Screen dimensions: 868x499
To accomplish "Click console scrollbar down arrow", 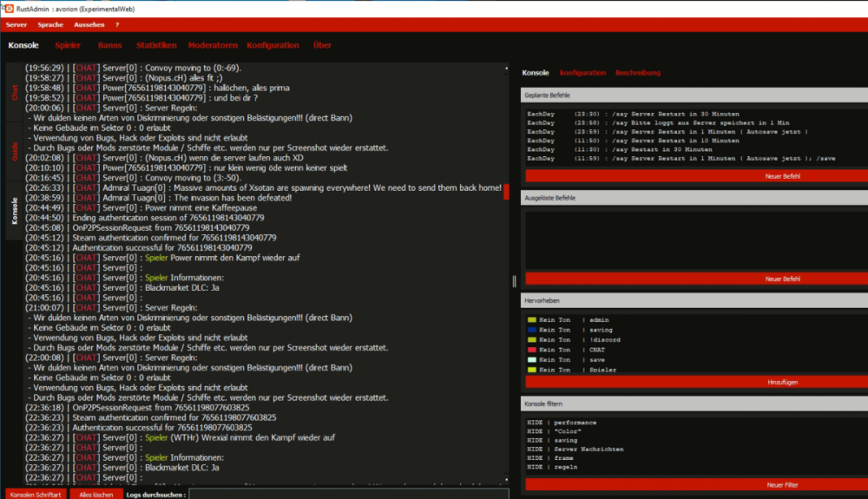I will click(506, 480).
